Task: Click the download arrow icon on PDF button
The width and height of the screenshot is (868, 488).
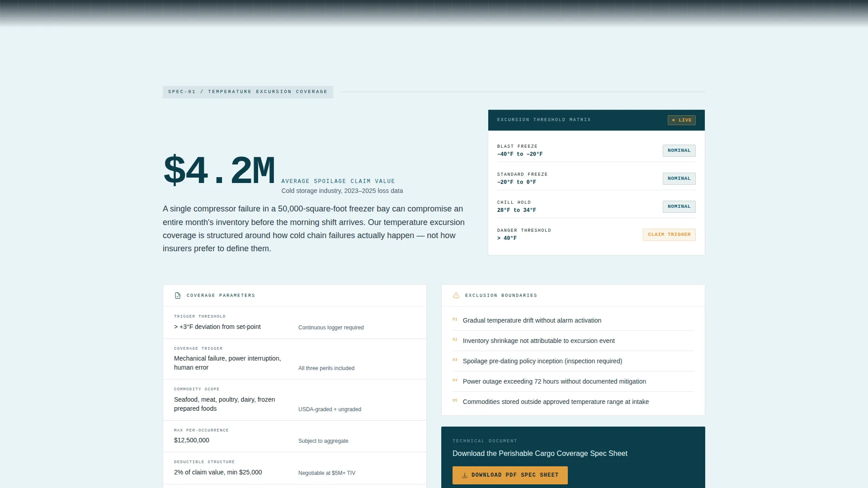Action: (x=464, y=475)
